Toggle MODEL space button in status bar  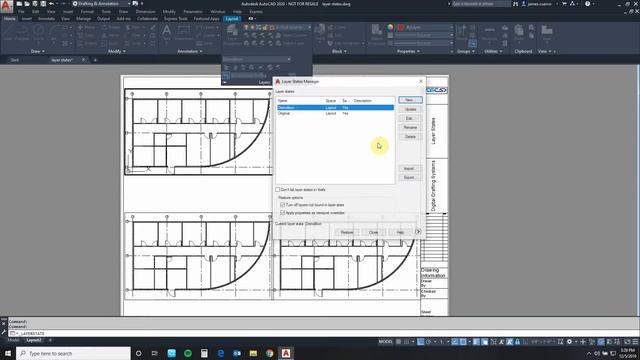coord(385,342)
